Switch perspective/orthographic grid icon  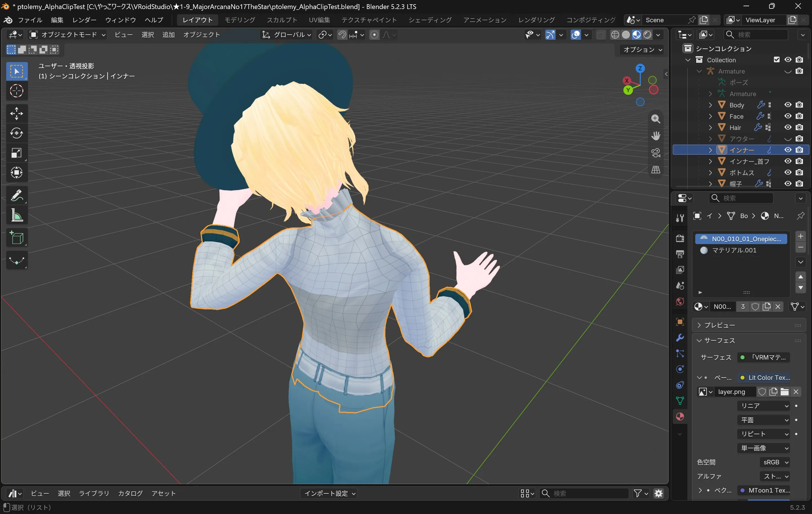656,170
